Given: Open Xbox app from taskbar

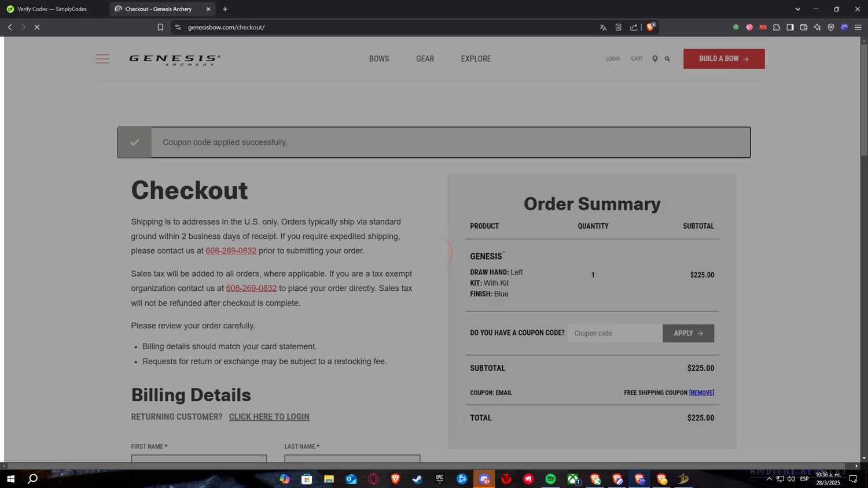Looking at the screenshot, I should click(573, 479).
